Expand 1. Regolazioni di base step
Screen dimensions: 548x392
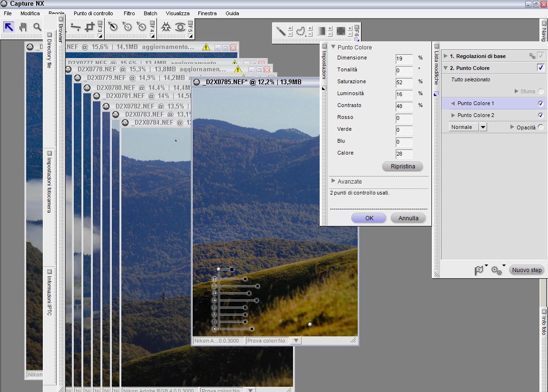tap(446, 56)
